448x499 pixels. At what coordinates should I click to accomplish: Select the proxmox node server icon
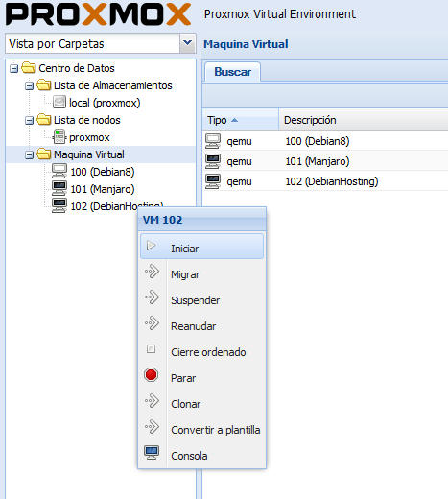(59, 137)
